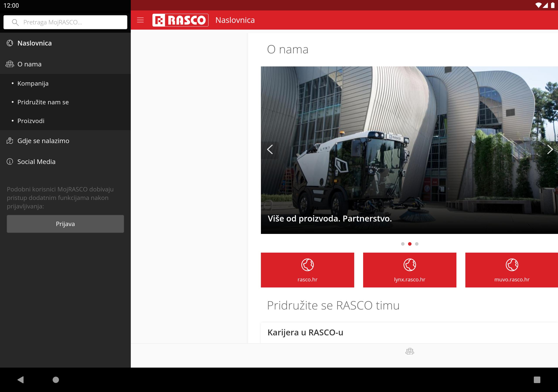Click the Više od proizvoda caption
This screenshot has height=392, width=558.
pos(330,219)
